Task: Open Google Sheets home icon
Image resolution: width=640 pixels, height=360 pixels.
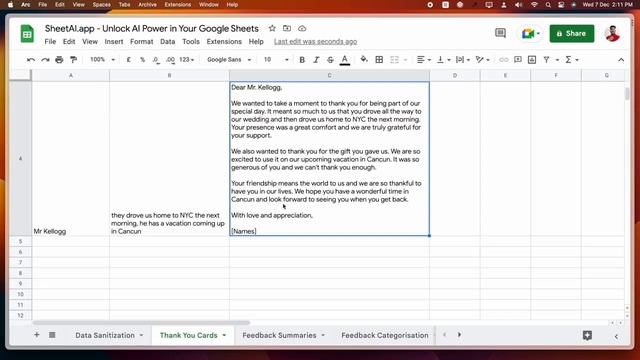Action: coord(27,33)
